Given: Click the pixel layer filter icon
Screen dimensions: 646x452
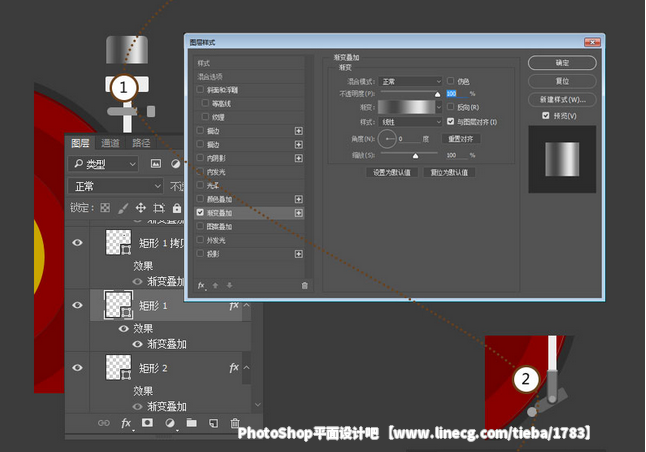Looking at the screenshot, I should tap(156, 164).
